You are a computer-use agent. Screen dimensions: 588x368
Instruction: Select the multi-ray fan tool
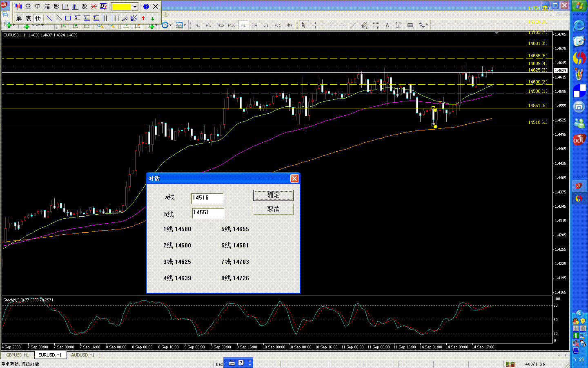pyautogui.click(x=134, y=18)
